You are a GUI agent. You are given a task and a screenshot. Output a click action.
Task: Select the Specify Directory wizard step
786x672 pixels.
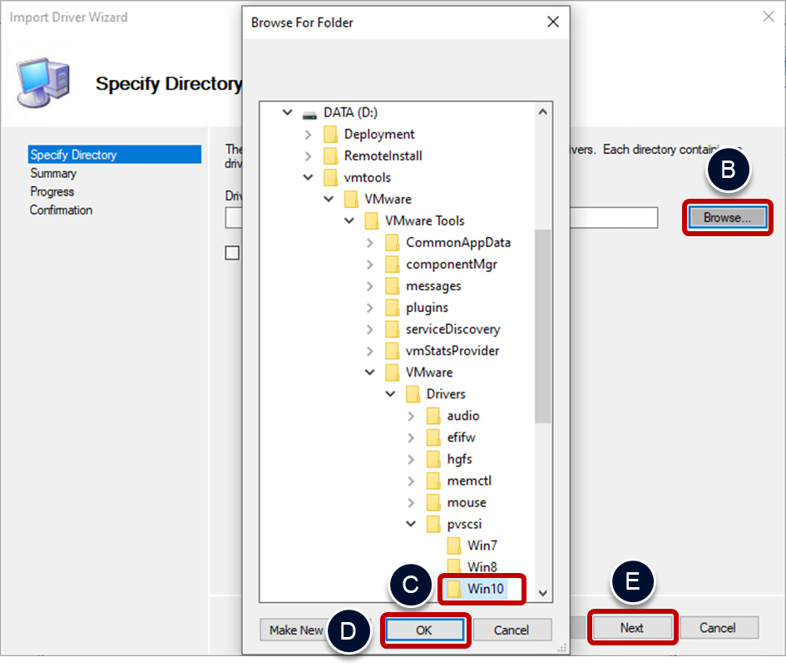click(x=73, y=155)
